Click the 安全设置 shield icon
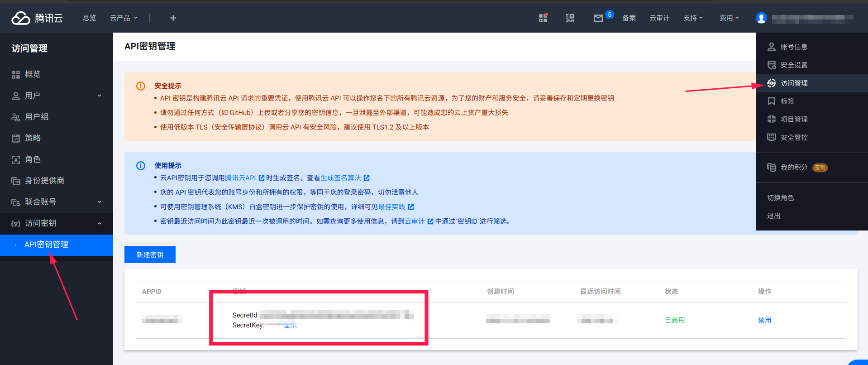 [x=772, y=65]
